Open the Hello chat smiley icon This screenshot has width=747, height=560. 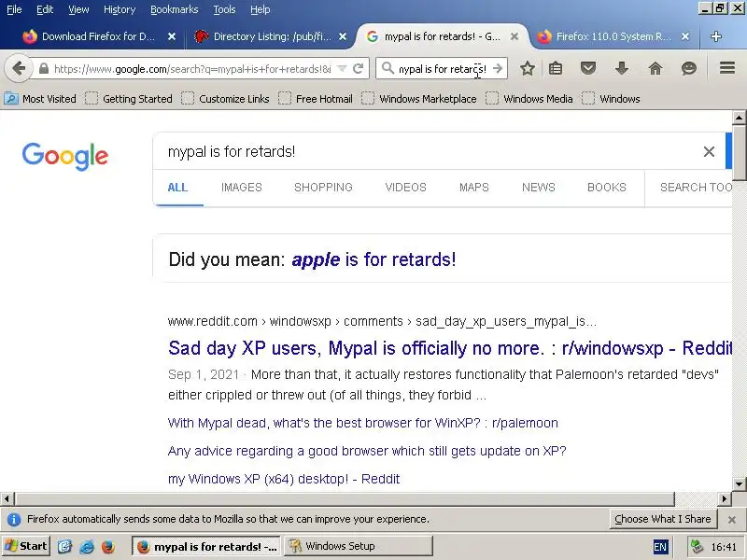(689, 68)
